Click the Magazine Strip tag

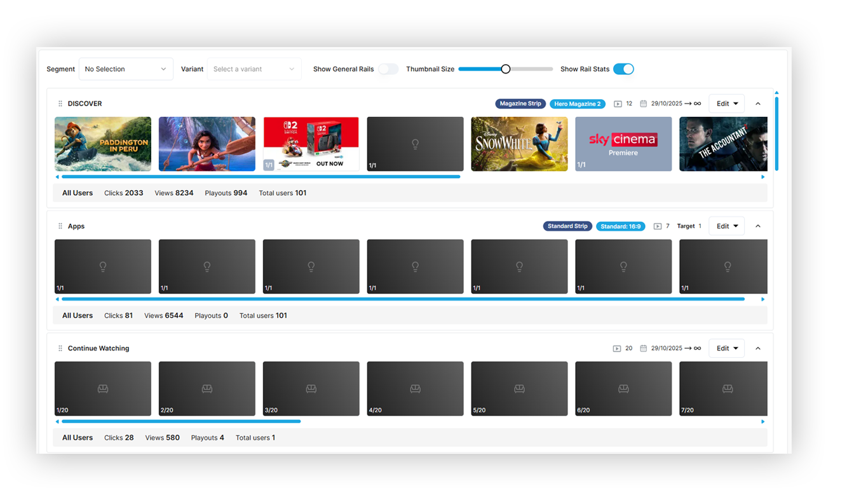pos(520,104)
